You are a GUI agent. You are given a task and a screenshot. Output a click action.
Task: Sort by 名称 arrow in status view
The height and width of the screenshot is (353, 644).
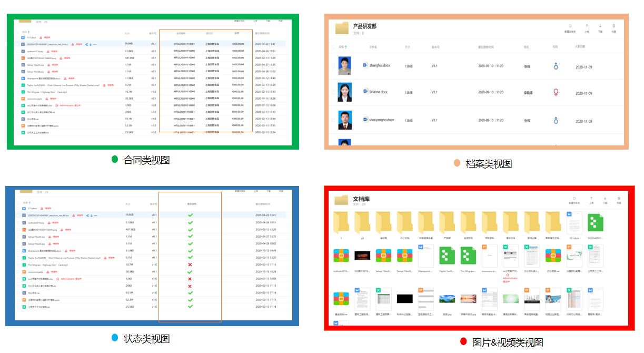tap(29, 202)
